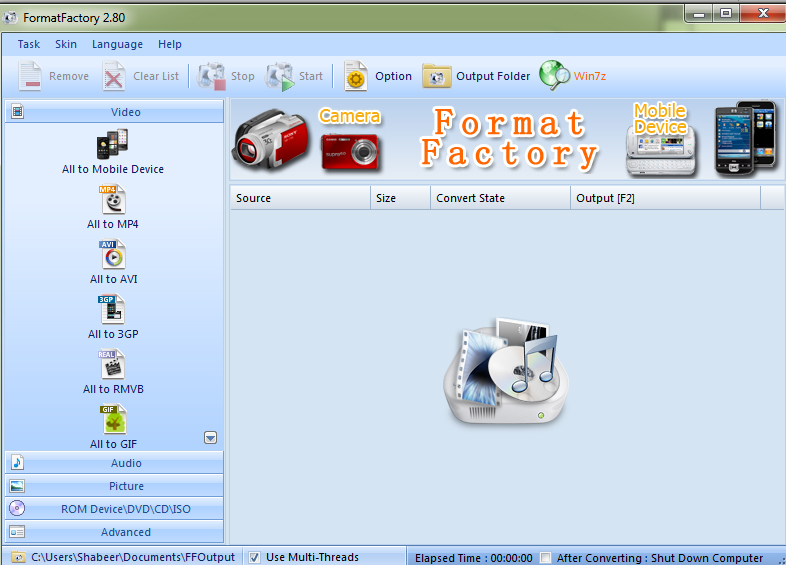Open the Language menu

pyautogui.click(x=117, y=45)
